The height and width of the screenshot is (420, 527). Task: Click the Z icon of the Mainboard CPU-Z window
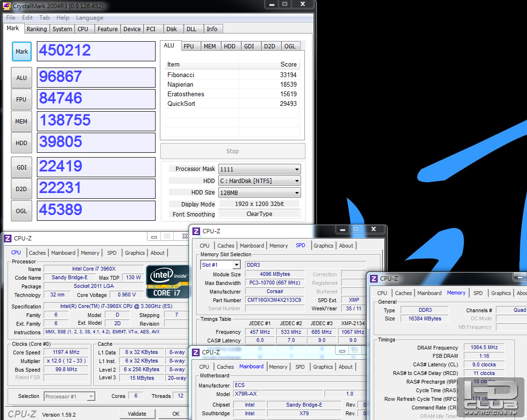click(196, 352)
